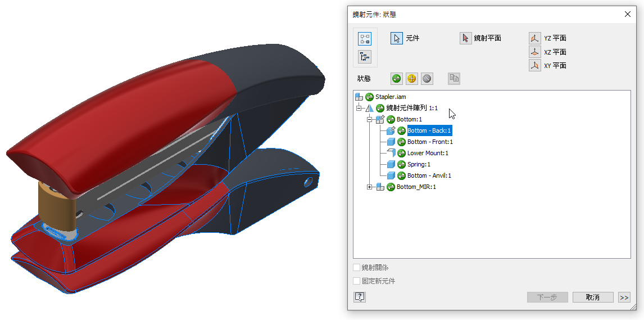Enable the 固定新元件 checkbox
644x320 pixels.
pyautogui.click(x=356, y=281)
